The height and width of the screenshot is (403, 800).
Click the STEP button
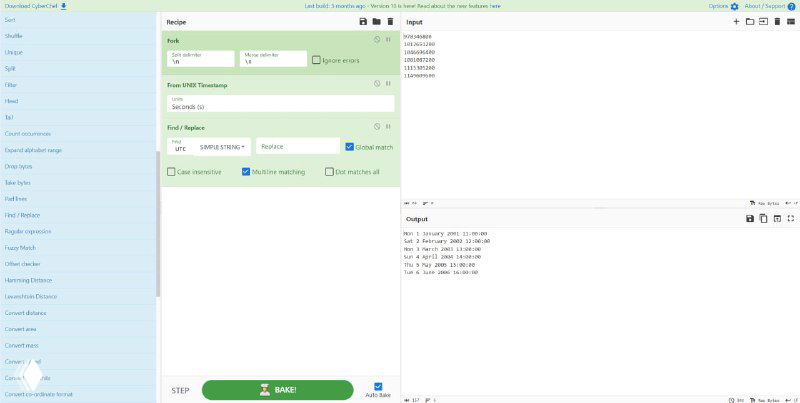pyautogui.click(x=180, y=391)
